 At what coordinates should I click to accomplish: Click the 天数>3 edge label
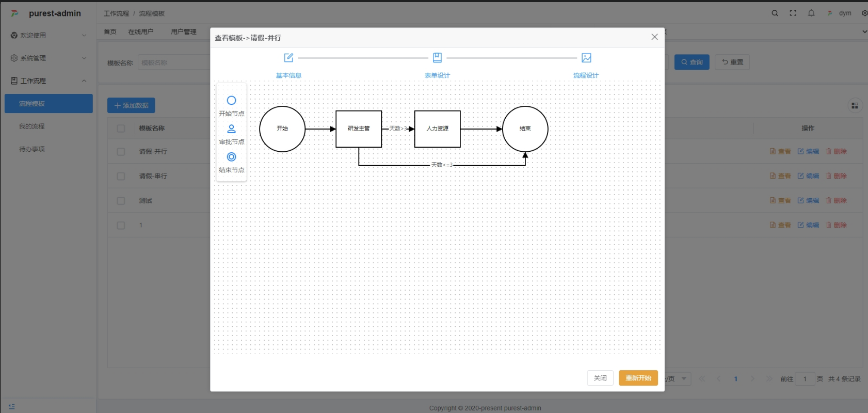pyautogui.click(x=398, y=129)
